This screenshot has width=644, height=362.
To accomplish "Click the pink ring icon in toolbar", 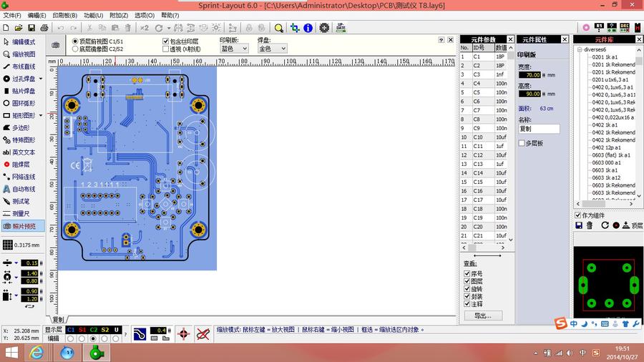I will (586, 27).
